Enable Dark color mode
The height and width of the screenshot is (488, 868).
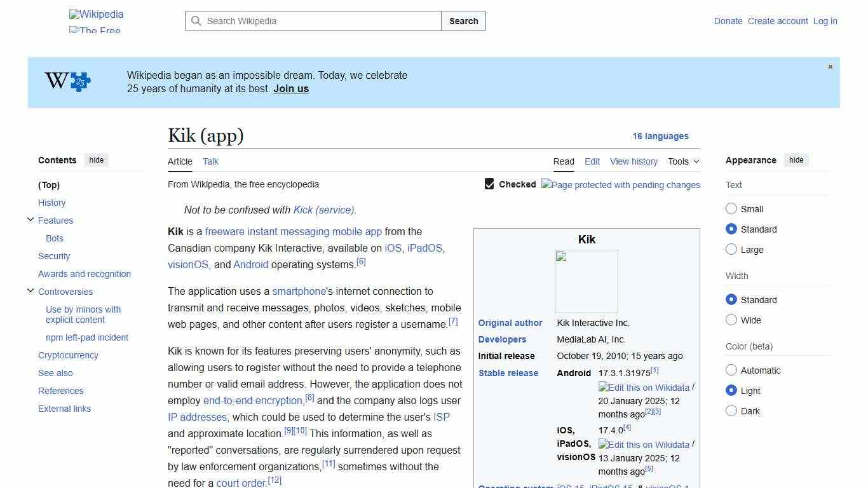pyautogui.click(x=731, y=411)
